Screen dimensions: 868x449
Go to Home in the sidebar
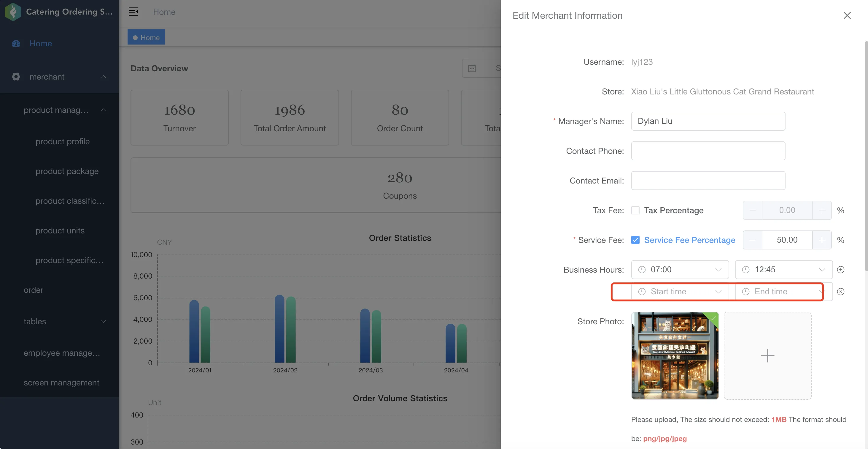click(41, 44)
